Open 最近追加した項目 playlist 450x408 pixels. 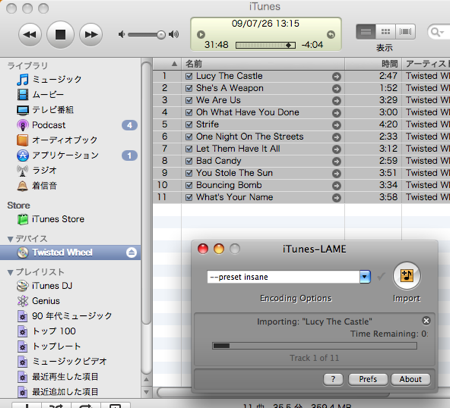point(65,392)
